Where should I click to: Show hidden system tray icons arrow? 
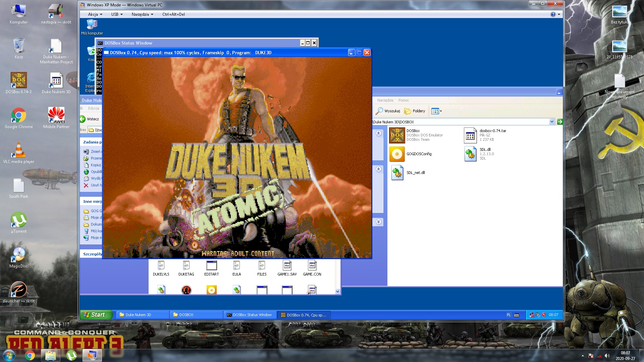pos(583,356)
